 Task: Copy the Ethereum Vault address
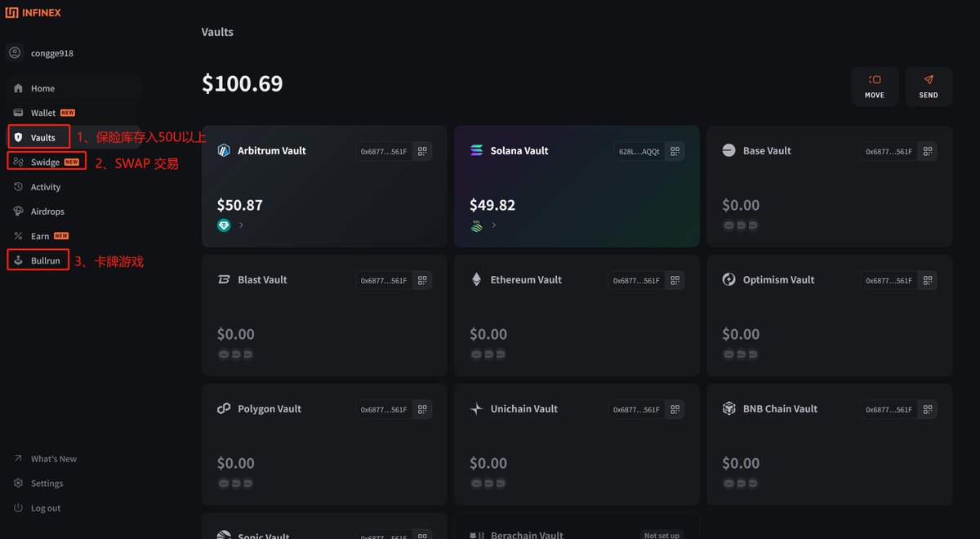[636, 280]
